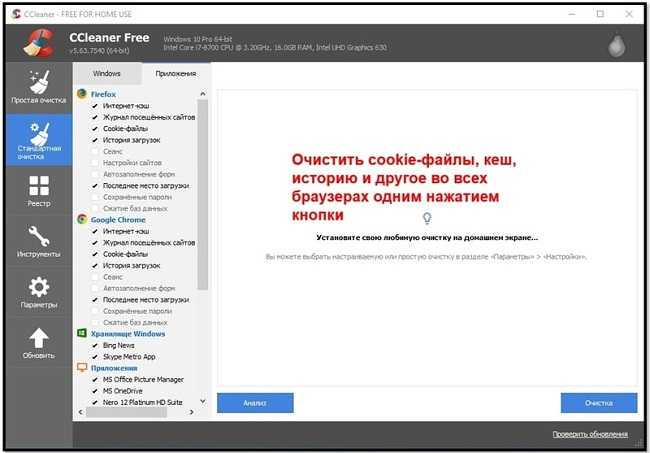Collapse the Google Chrome section heading
The image size is (650, 453).
(x=118, y=220)
